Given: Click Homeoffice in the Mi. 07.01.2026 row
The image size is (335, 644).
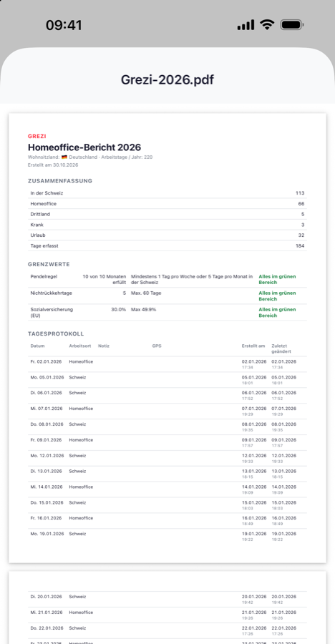Looking at the screenshot, I should pyautogui.click(x=81, y=409).
